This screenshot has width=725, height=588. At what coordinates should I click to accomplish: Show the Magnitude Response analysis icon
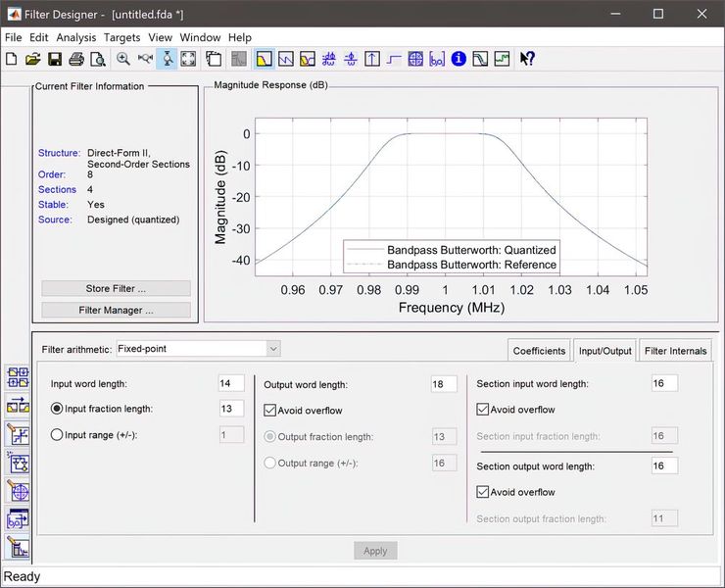click(265, 59)
